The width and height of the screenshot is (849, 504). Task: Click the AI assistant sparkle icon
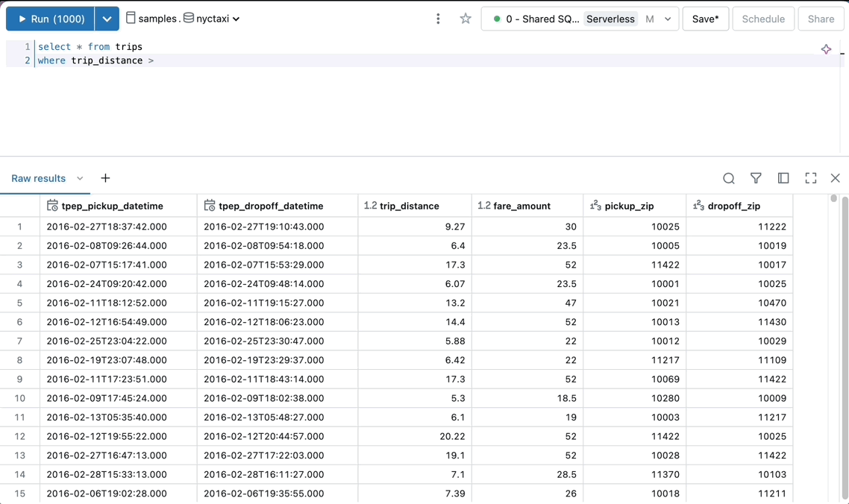826,49
